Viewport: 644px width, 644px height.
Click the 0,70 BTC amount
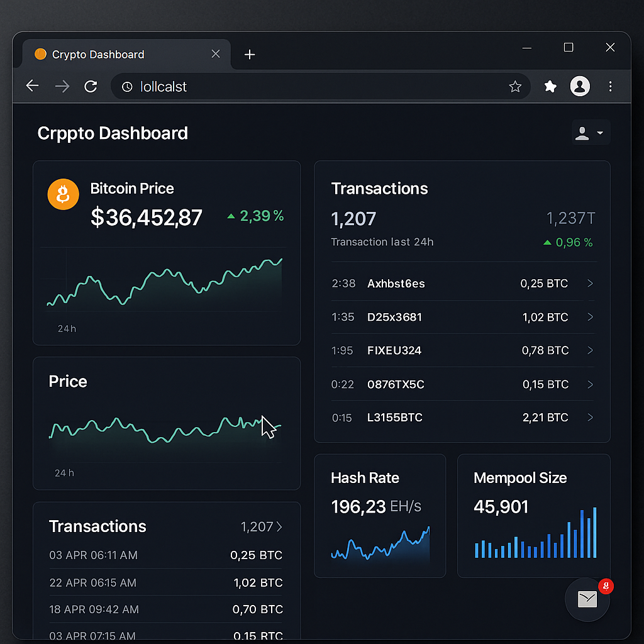[257, 609]
